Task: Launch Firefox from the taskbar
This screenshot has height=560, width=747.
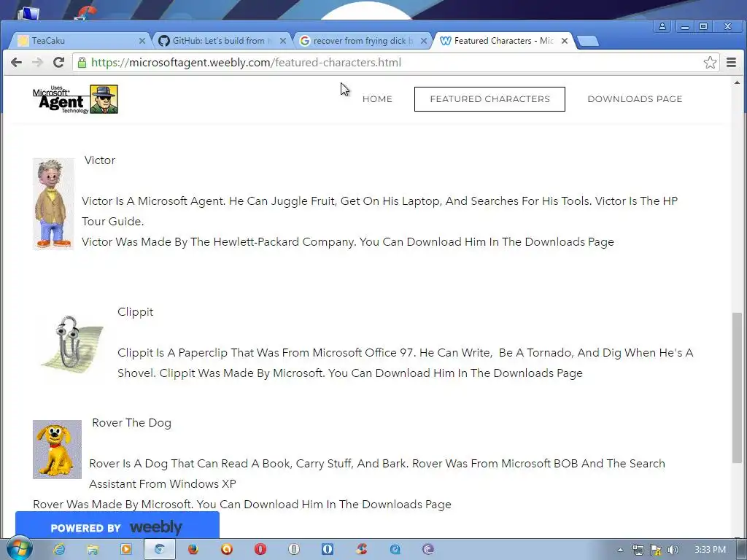Action: tap(193, 550)
